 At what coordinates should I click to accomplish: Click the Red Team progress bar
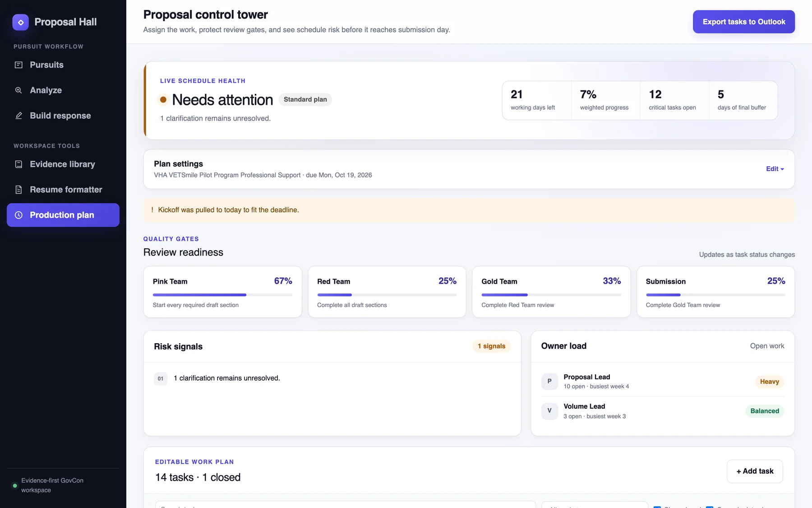(x=387, y=295)
